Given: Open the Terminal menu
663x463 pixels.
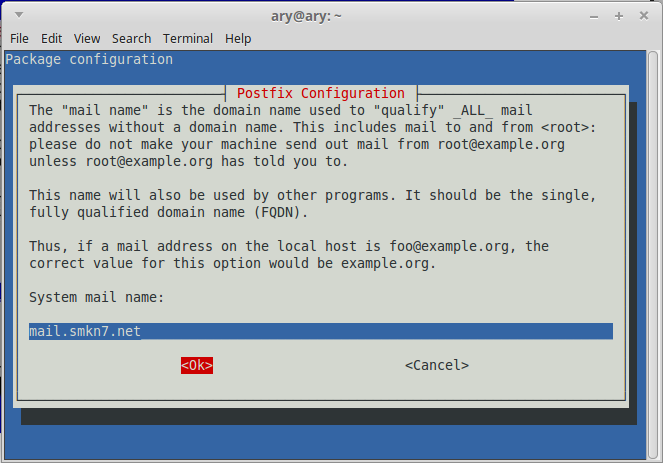Looking at the screenshot, I should click(188, 38).
